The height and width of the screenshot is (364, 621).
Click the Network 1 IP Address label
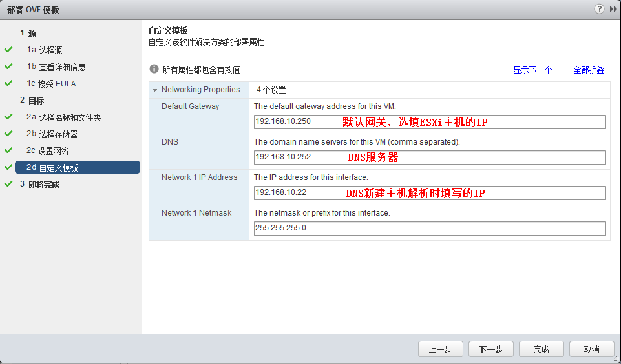pyautogui.click(x=199, y=177)
